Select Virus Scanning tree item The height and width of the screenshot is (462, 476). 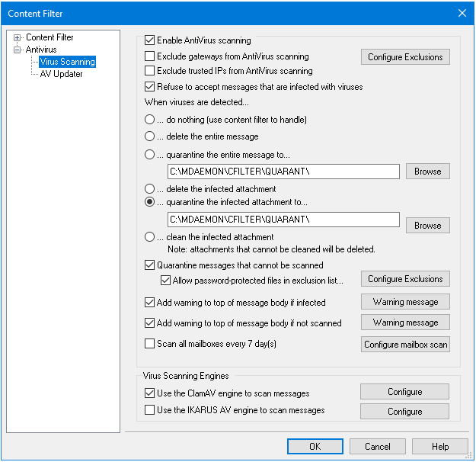click(x=67, y=62)
